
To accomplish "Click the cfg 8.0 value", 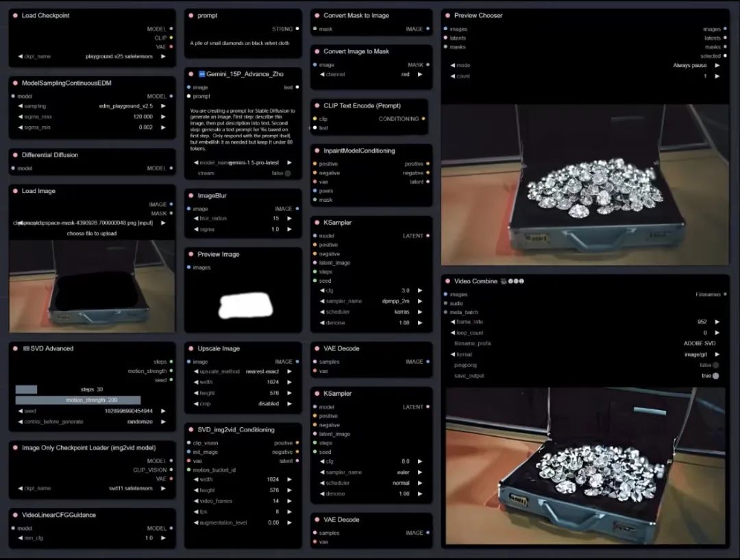I will click(406, 461).
